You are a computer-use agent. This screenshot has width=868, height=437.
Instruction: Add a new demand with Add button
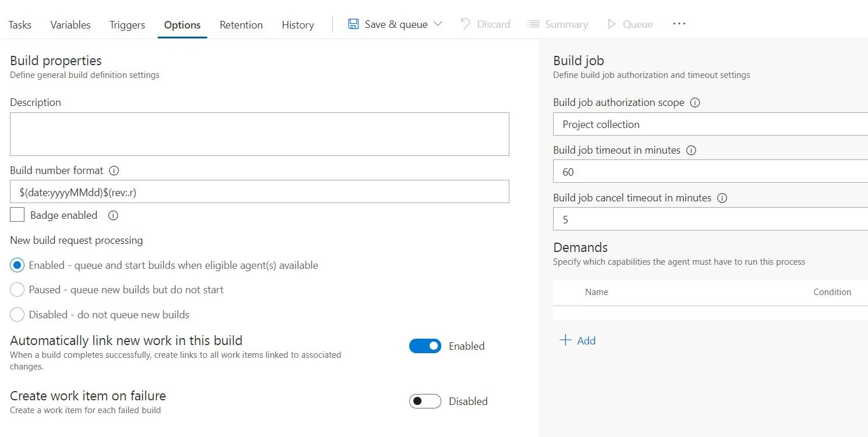coord(578,341)
